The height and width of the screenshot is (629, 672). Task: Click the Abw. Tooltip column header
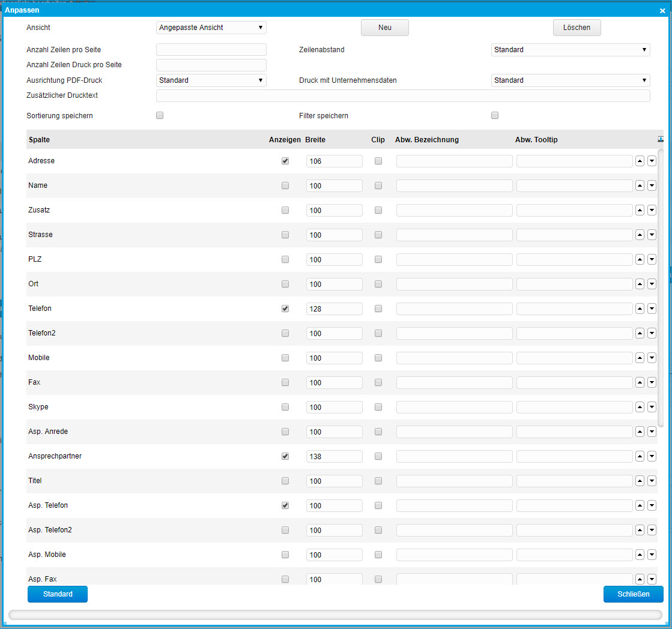tap(536, 140)
